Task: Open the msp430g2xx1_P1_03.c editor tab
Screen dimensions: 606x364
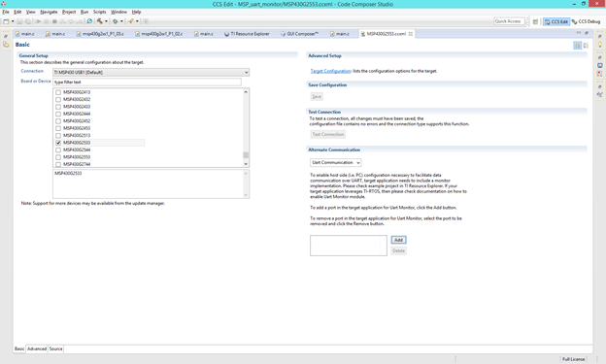Action: [100, 34]
